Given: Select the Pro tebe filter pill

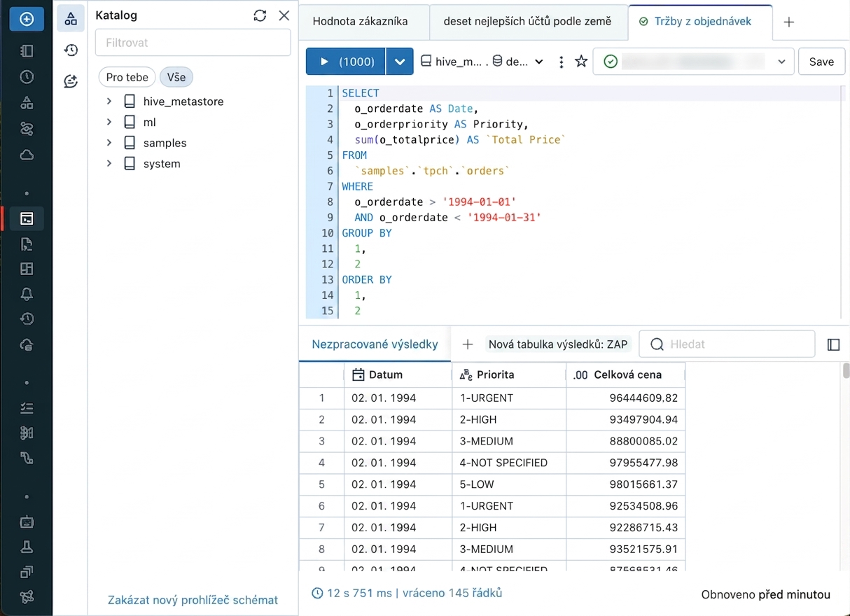Looking at the screenshot, I should [x=127, y=77].
